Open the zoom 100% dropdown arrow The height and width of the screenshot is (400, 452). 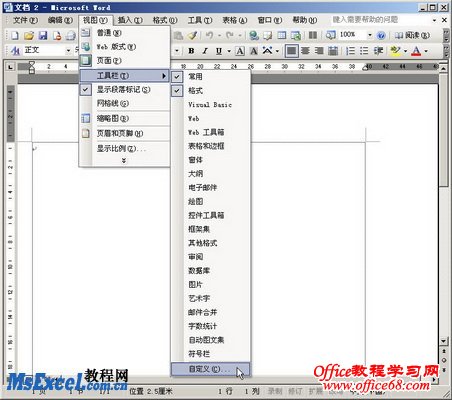(369, 35)
